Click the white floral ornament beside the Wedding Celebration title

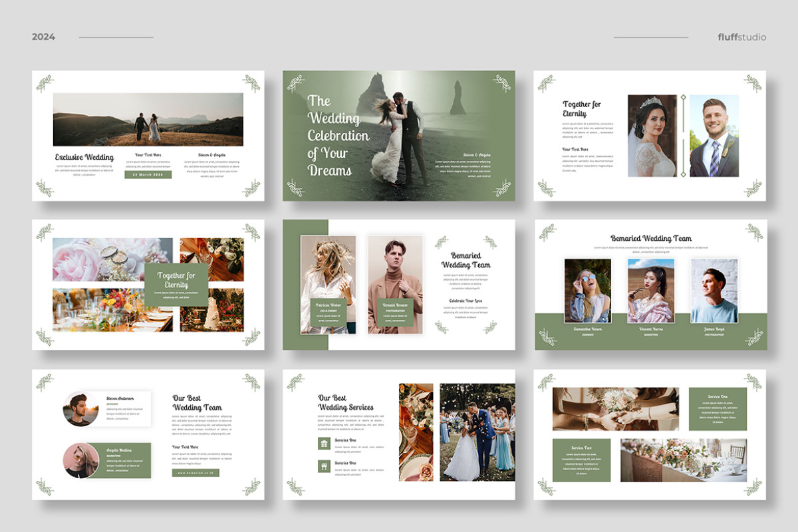pos(295,83)
